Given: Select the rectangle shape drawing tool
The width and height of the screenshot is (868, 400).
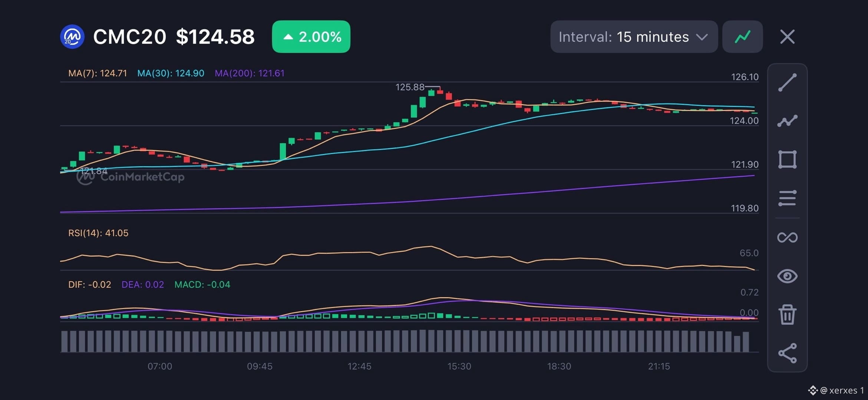Looking at the screenshot, I should 787,160.
